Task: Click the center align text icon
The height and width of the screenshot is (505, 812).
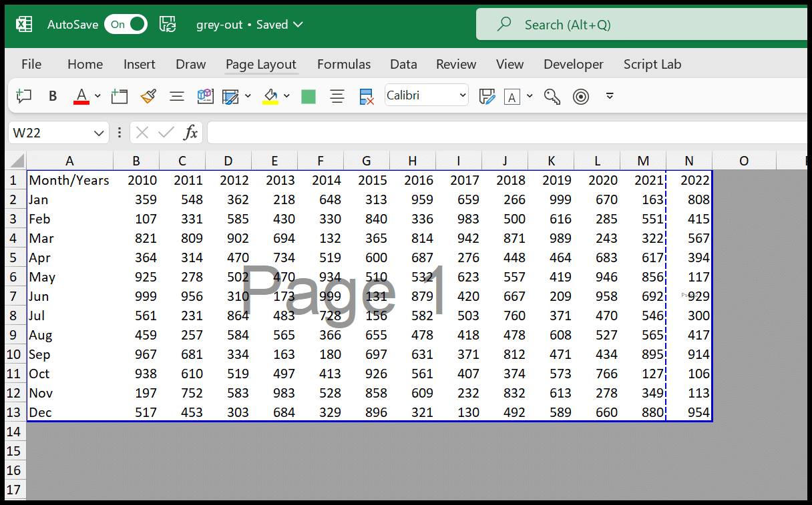Action: [x=337, y=96]
